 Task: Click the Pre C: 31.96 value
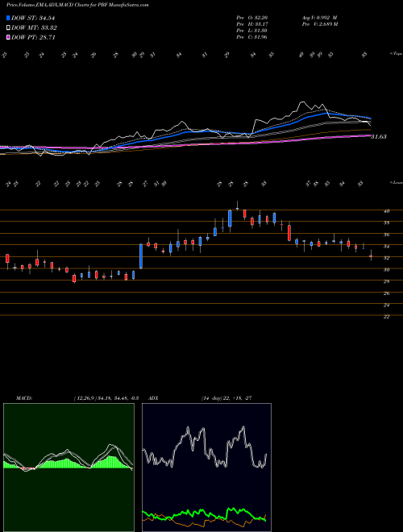[252, 37]
